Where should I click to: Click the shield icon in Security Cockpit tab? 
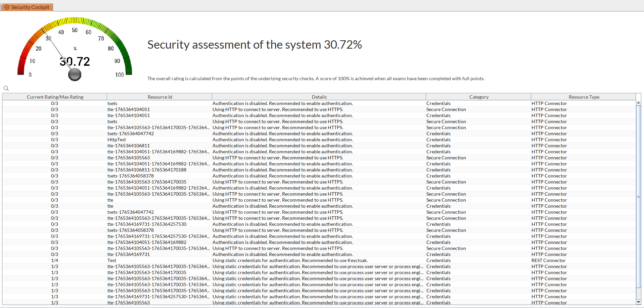(7, 7)
